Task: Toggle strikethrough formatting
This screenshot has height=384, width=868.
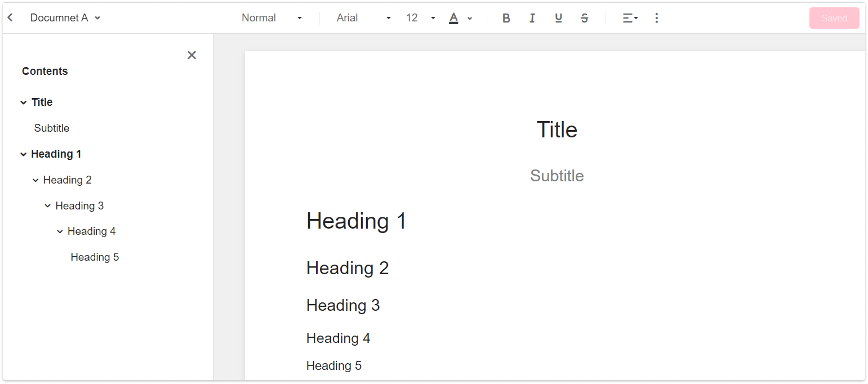Action: (584, 18)
